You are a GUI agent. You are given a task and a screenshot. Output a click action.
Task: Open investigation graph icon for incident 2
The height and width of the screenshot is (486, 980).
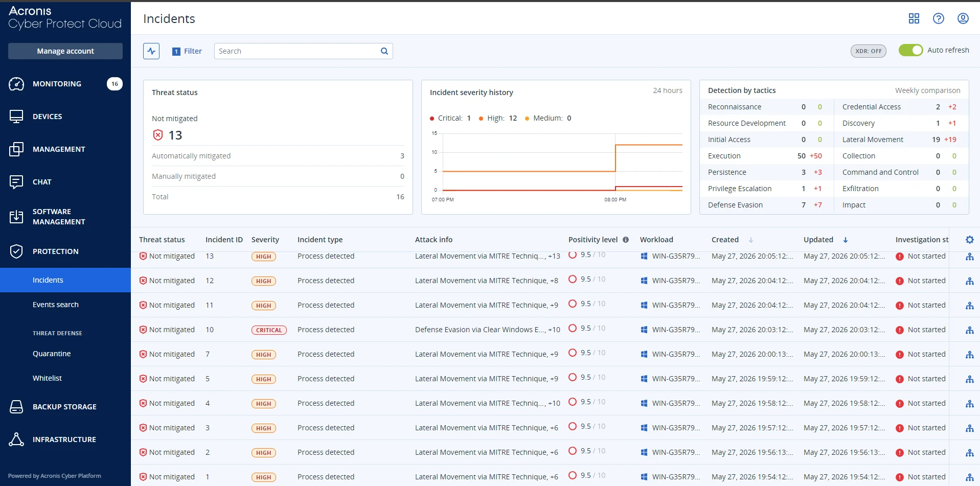[x=970, y=453]
